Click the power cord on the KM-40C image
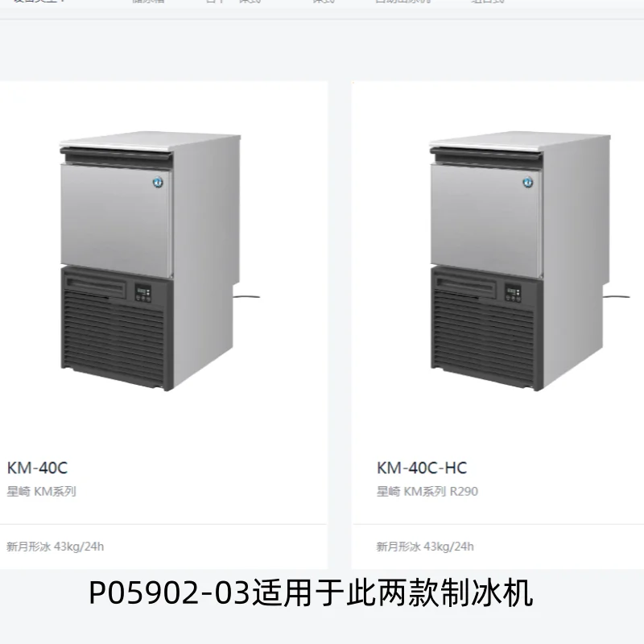 pyautogui.click(x=246, y=296)
